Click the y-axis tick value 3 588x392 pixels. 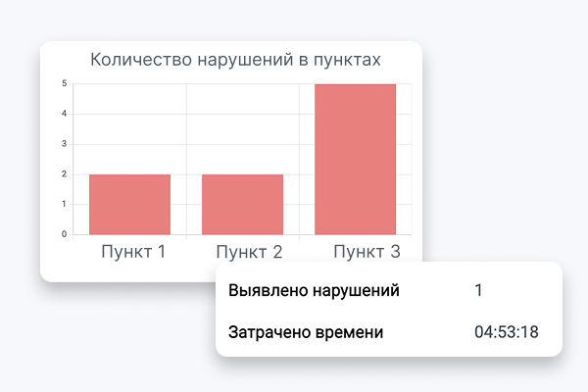(65, 144)
